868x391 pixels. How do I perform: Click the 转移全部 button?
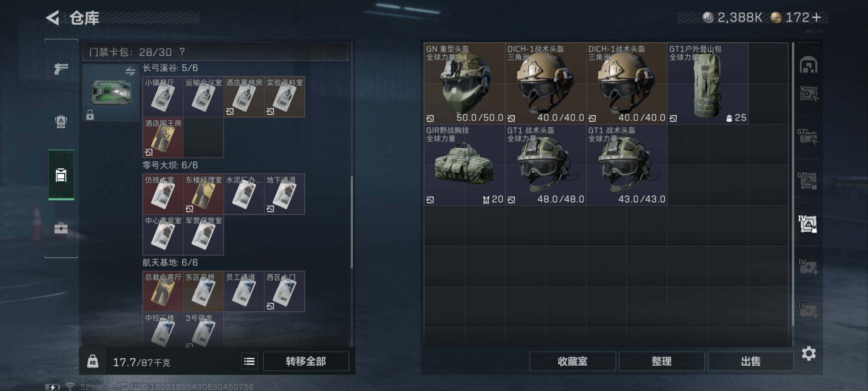(x=306, y=361)
